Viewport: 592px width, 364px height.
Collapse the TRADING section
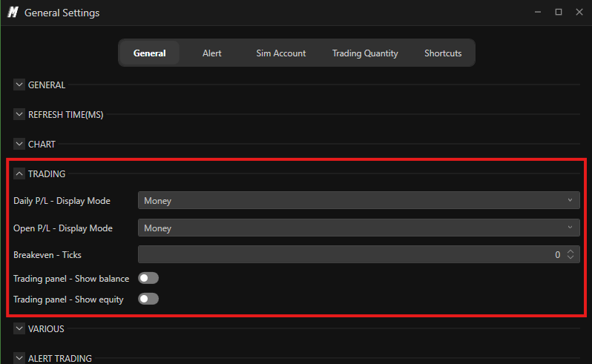coord(19,174)
